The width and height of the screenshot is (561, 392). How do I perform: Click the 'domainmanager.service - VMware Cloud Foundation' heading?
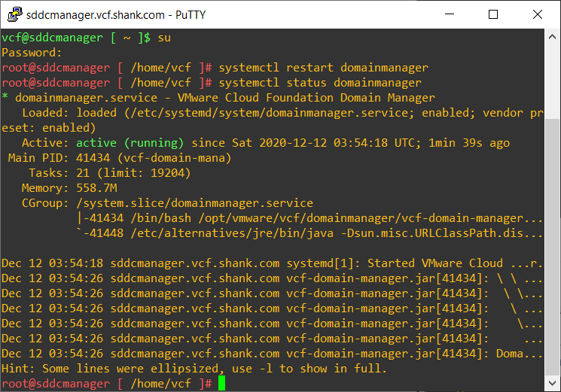(218, 98)
